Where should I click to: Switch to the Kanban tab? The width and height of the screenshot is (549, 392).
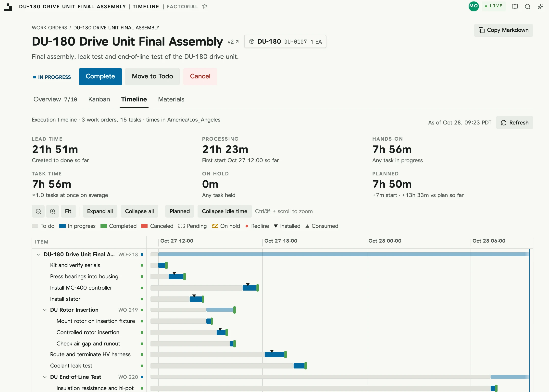[x=99, y=99]
